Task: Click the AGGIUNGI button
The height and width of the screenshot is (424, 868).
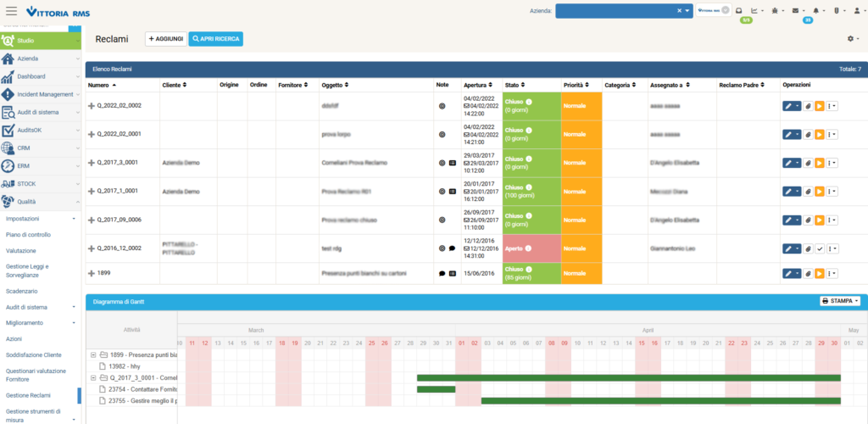Action: [x=166, y=39]
